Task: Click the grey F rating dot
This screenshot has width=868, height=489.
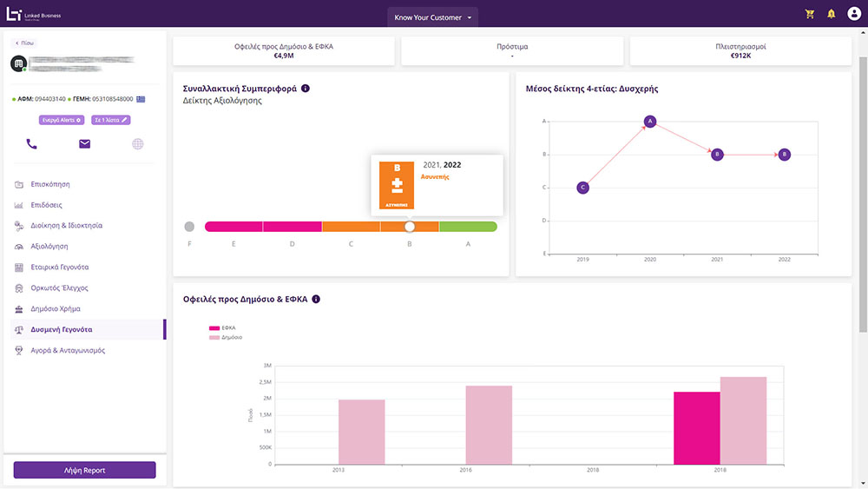Action: click(189, 227)
